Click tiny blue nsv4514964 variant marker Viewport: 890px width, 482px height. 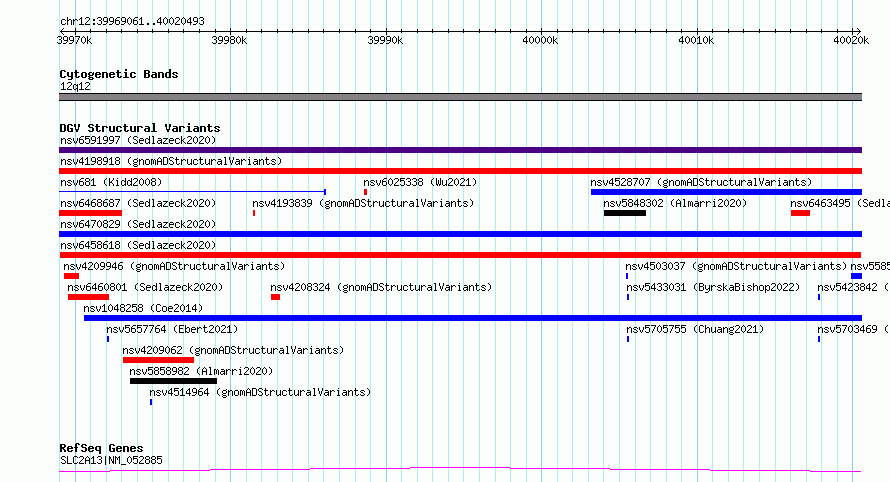pos(151,403)
